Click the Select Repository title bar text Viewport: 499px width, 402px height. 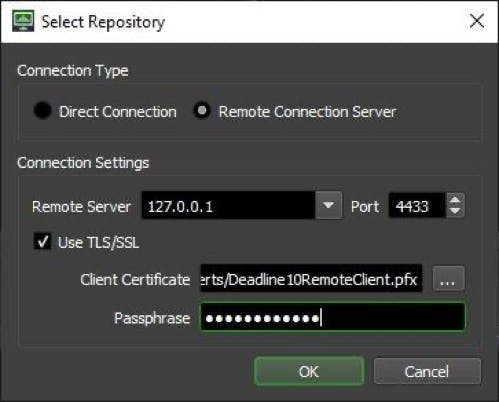[x=103, y=22]
